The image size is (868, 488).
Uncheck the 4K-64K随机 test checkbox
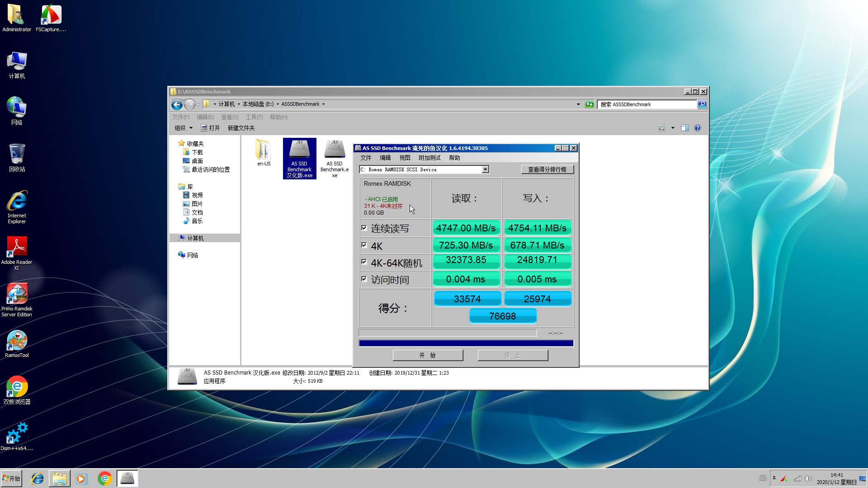point(364,262)
